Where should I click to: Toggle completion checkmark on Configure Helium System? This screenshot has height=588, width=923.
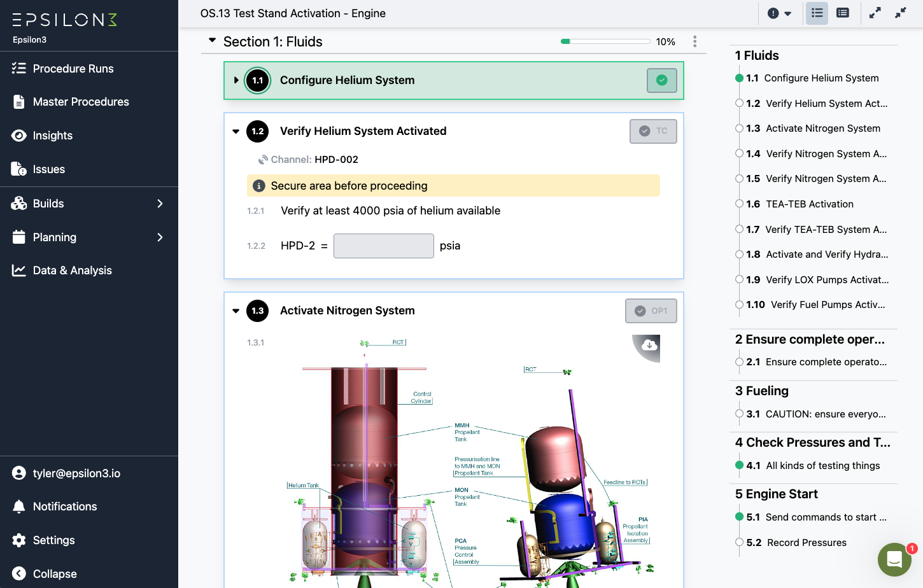pos(661,81)
